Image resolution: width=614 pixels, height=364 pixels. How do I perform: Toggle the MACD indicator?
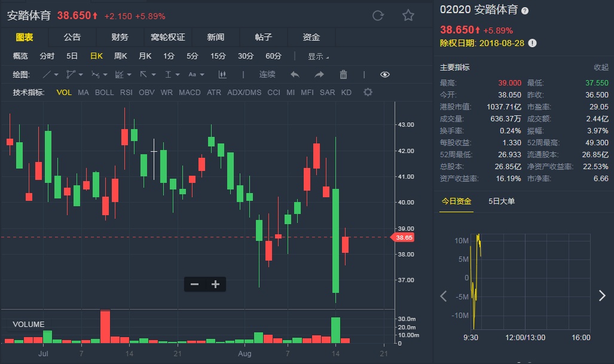point(190,93)
